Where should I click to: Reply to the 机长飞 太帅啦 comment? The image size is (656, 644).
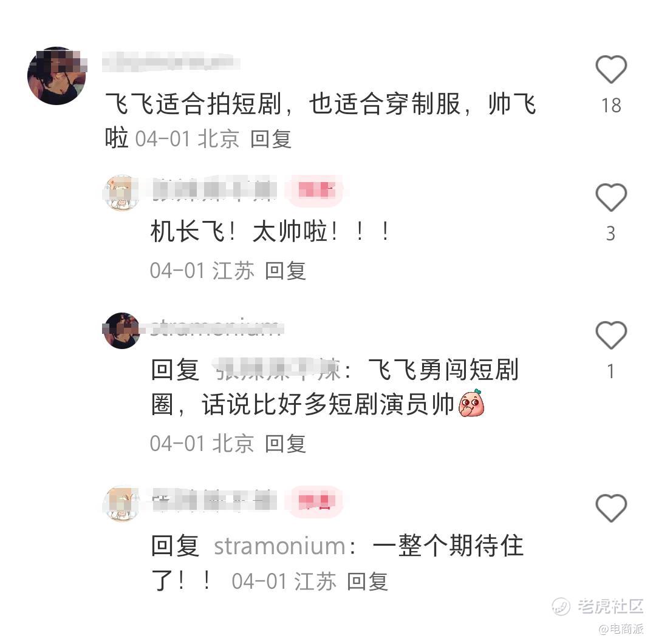click(285, 271)
